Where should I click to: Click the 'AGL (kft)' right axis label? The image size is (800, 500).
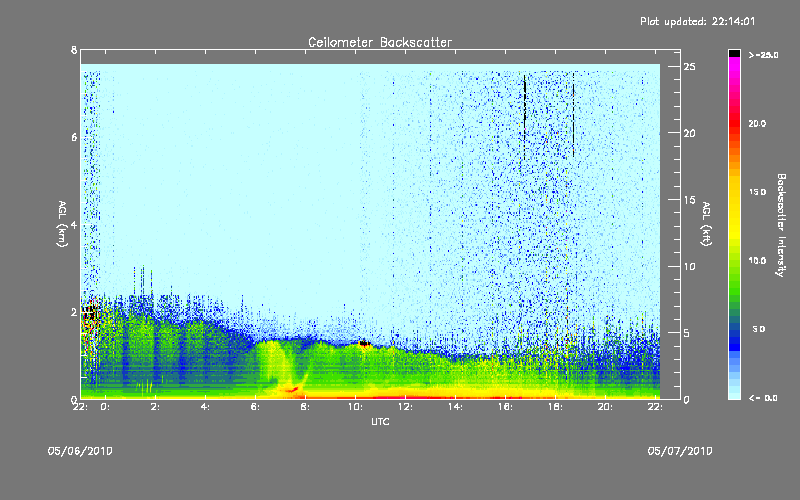click(x=706, y=224)
